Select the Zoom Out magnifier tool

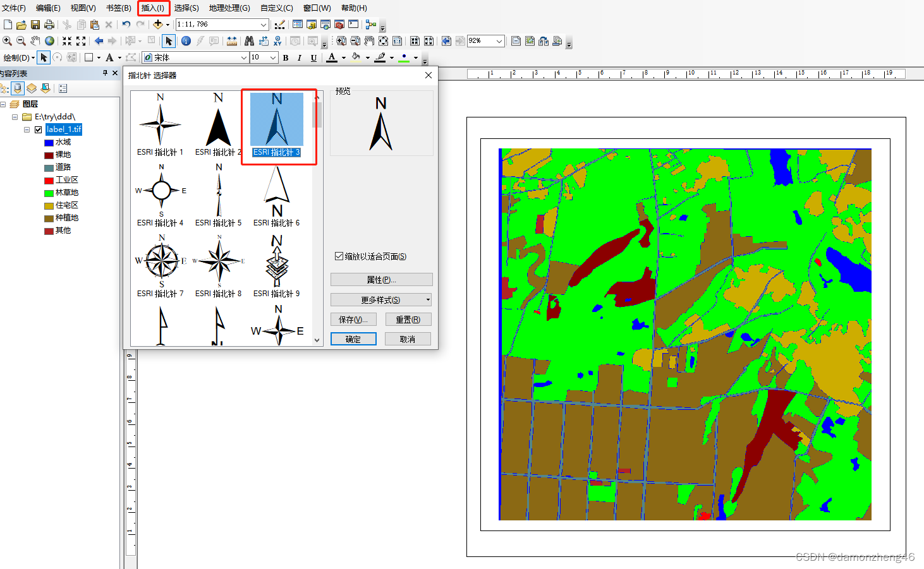tap(21, 41)
